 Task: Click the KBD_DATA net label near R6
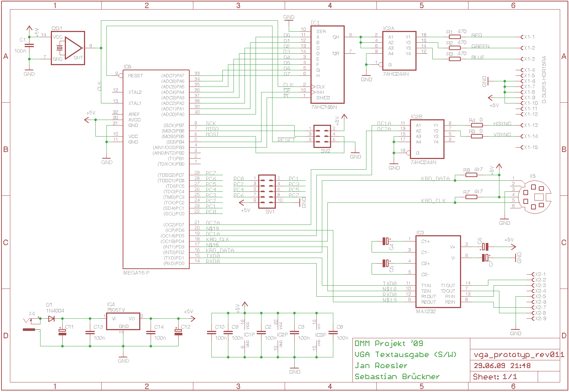pos(435,179)
